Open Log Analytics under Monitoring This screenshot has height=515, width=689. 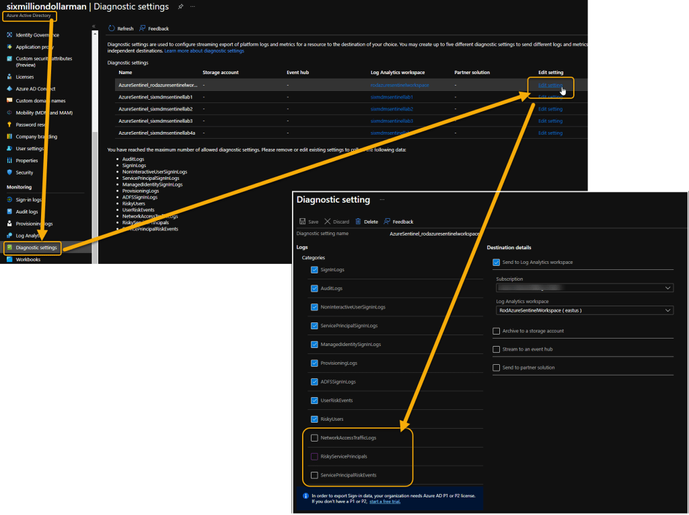pos(24,236)
